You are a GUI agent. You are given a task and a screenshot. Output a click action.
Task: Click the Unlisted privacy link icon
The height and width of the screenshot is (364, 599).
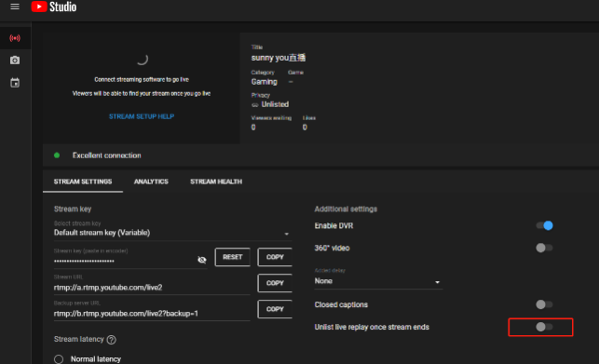tap(255, 105)
